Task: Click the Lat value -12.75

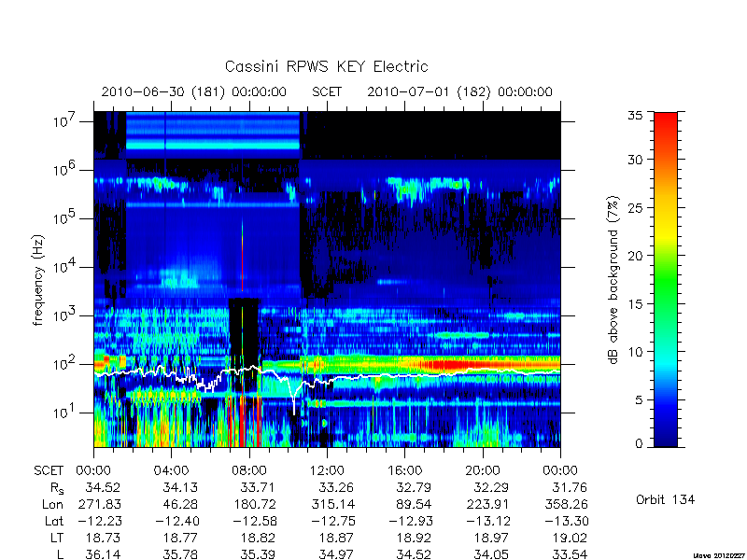Action: coord(333,521)
